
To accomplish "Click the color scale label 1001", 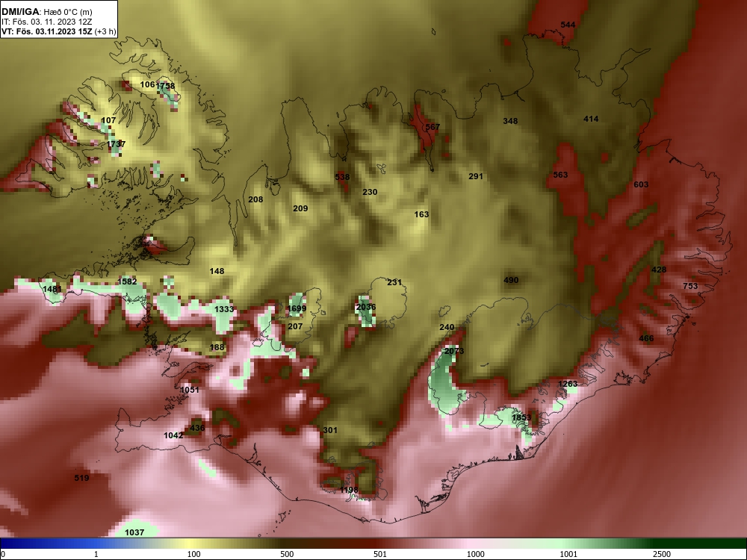I will coord(568,554).
